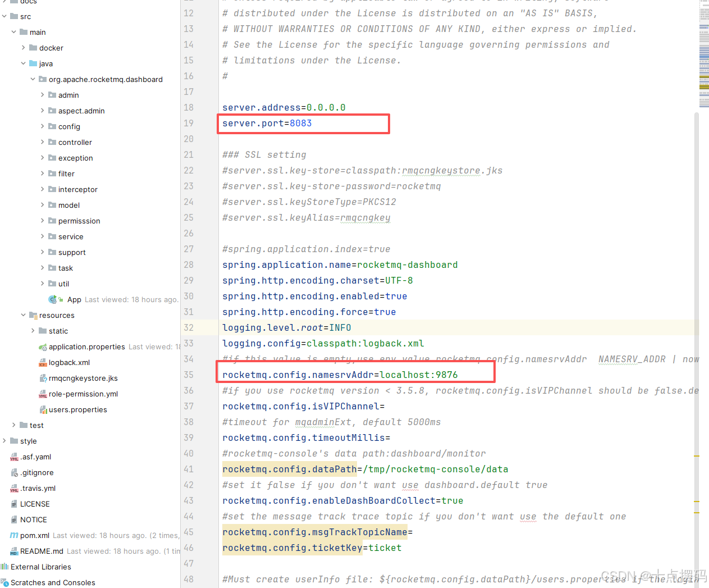The height and width of the screenshot is (588, 709).
Task: Select the style folder row
Action: click(x=90, y=441)
